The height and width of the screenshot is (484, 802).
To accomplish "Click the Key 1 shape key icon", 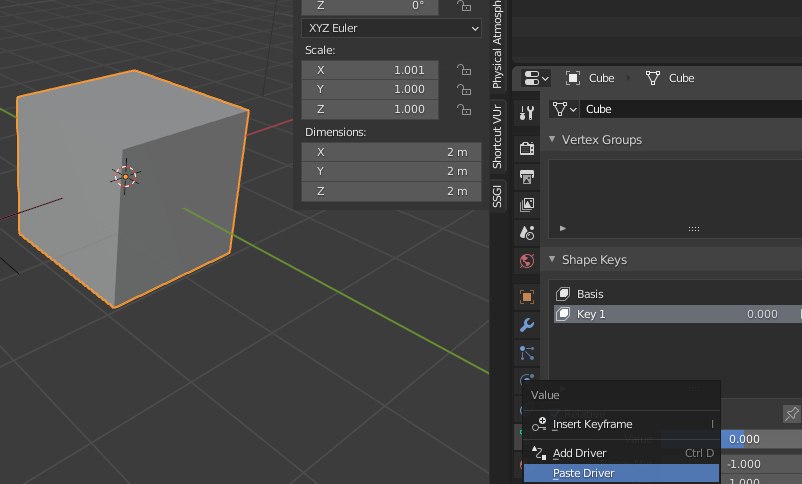I will point(563,314).
